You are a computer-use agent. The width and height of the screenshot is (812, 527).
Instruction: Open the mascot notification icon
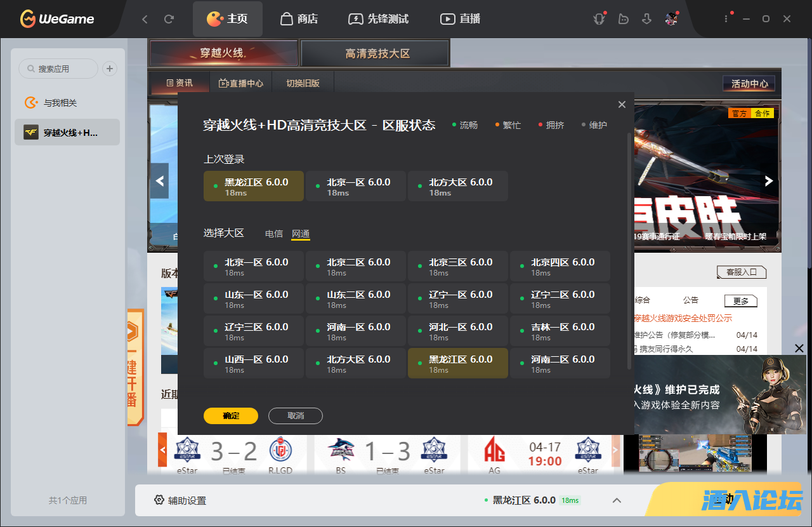(599, 19)
